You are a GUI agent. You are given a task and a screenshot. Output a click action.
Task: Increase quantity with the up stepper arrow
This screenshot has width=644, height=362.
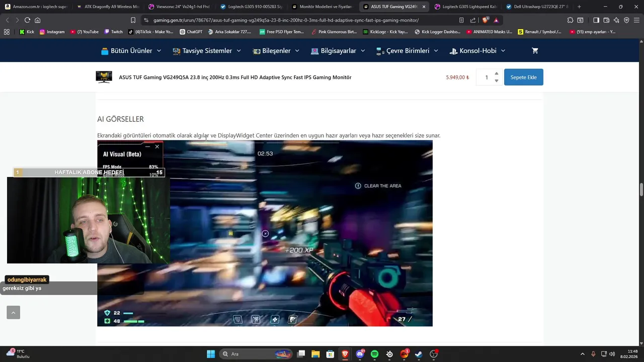(497, 73)
